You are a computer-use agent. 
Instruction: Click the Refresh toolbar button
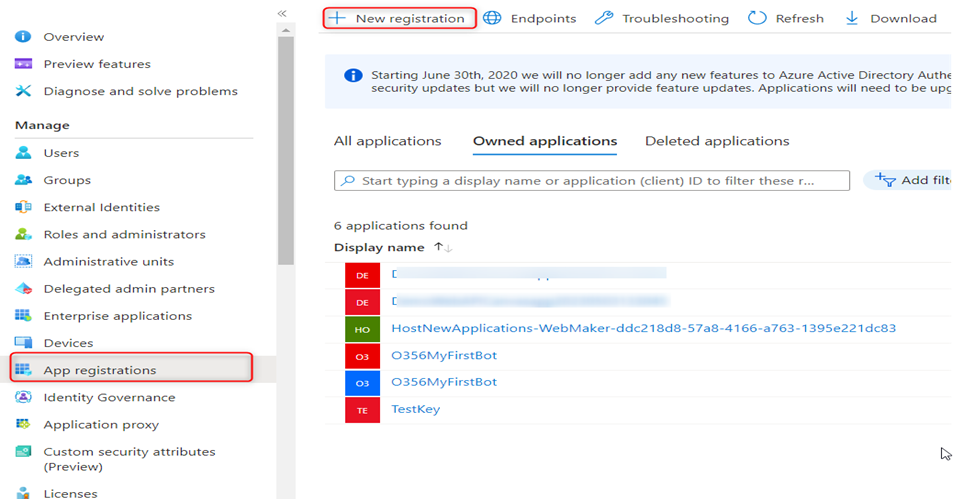click(x=786, y=18)
